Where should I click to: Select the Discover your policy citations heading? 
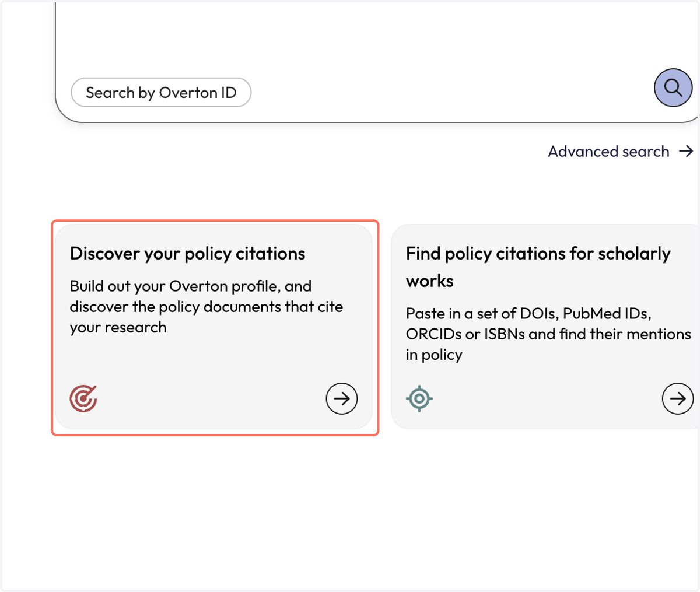pos(187,254)
